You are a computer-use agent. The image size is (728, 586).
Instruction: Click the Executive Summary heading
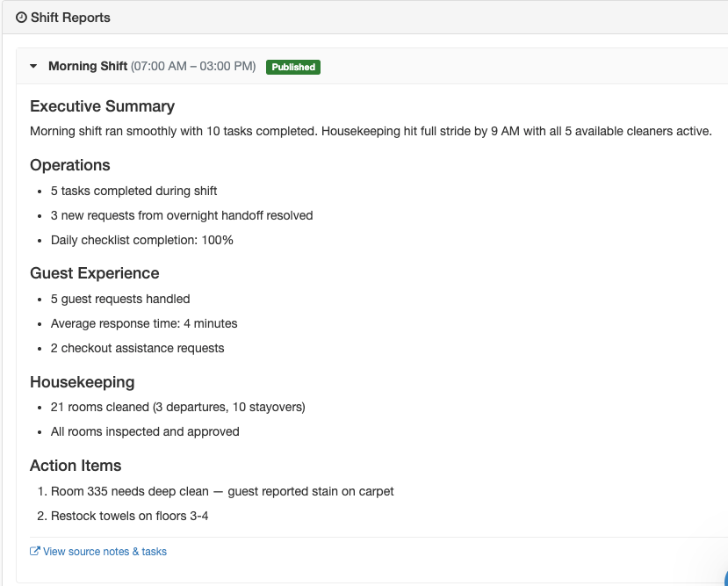coord(102,106)
